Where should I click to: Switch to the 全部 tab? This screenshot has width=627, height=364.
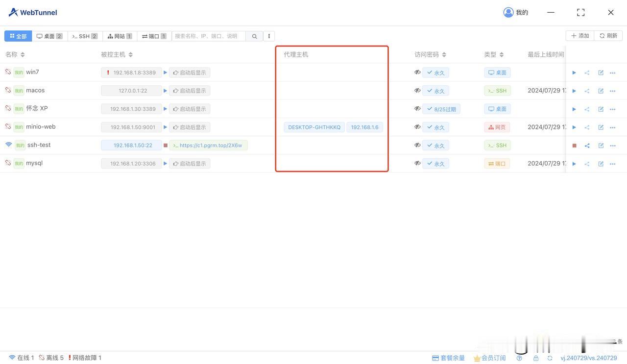18,36
